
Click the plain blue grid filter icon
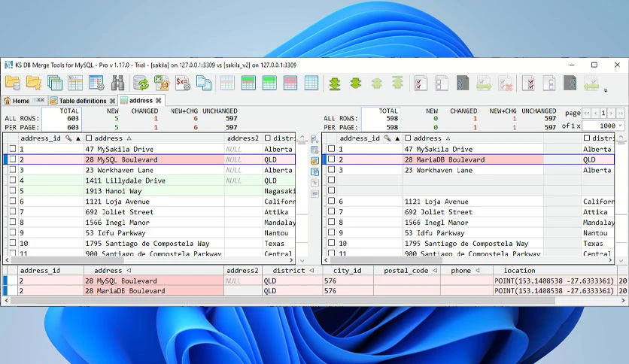(x=311, y=83)
